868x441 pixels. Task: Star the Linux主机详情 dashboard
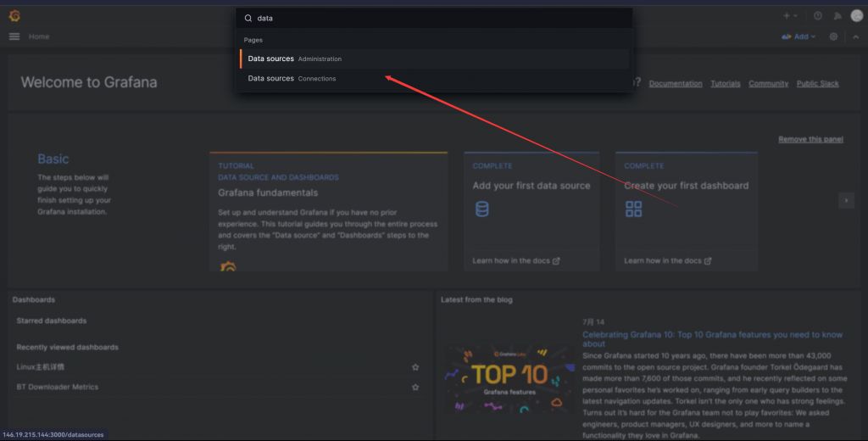415,366
